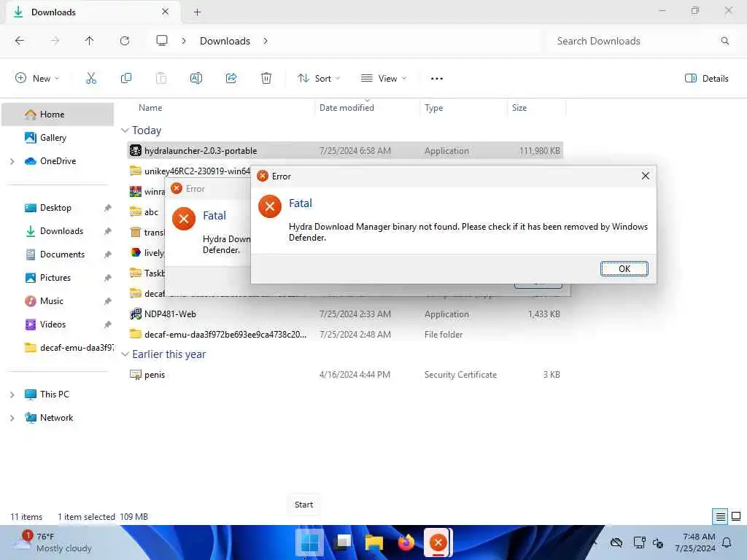The height and width of the screenshot is (560, 747).
Task: Select Network in the sidebar
Action: pos(56,418)
